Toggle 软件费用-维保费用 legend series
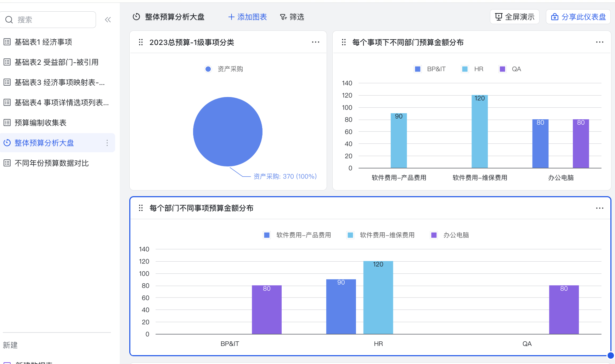Viewport: 615px width, 364px height. (381, 235)
